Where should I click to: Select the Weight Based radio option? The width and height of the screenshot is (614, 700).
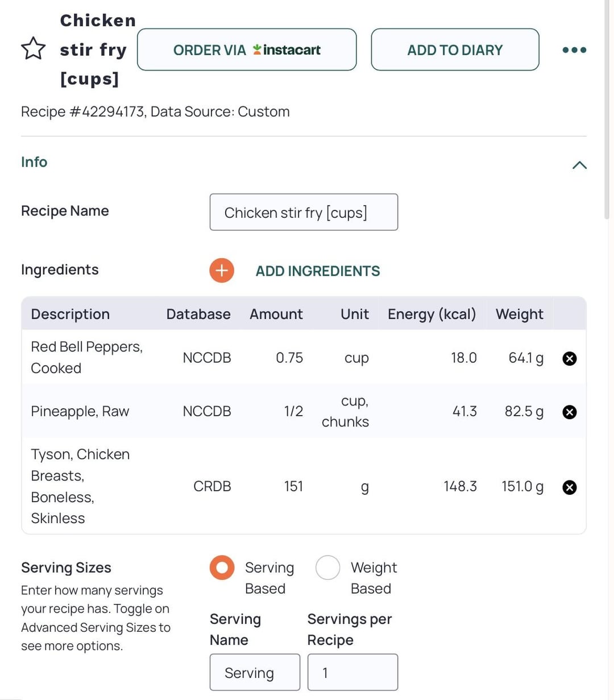click(327, 568)
